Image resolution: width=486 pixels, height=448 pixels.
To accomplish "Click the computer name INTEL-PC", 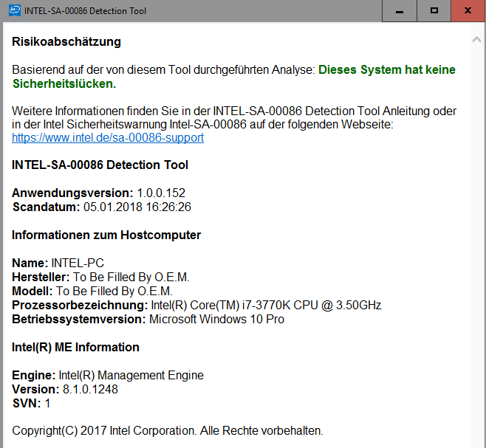I will [x=78, y=263].
